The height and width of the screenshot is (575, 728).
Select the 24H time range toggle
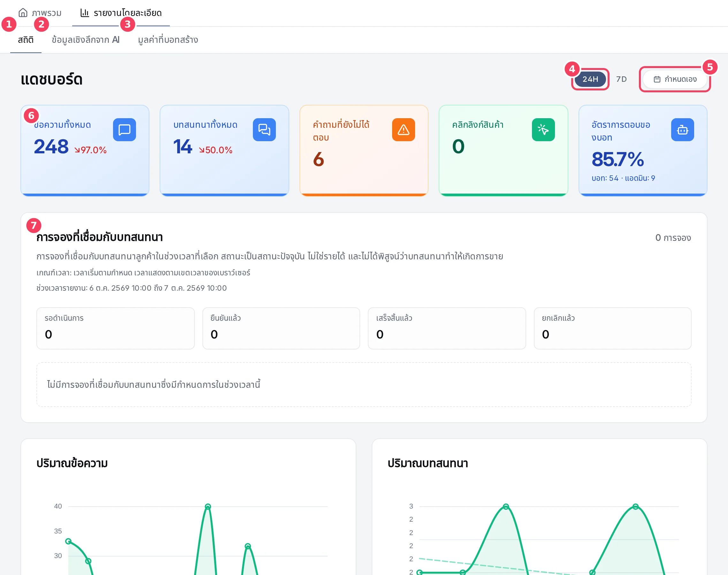tap(590, 79)
